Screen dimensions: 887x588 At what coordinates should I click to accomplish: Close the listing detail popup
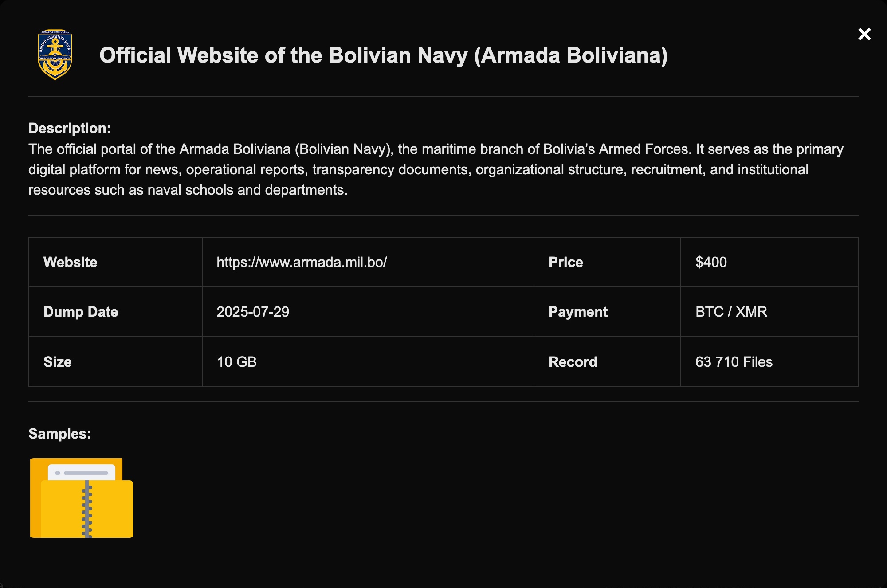864,34
